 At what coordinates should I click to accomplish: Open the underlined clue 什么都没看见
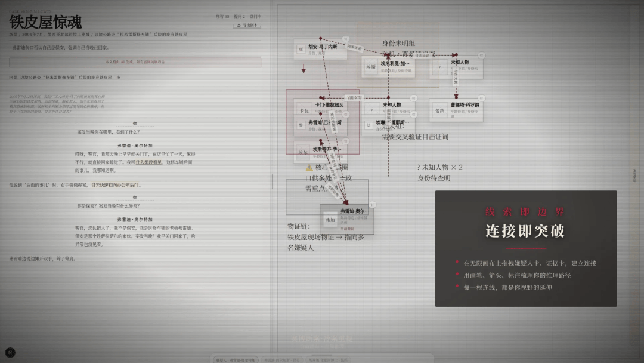pyautogui.click(x=148, y=162)
